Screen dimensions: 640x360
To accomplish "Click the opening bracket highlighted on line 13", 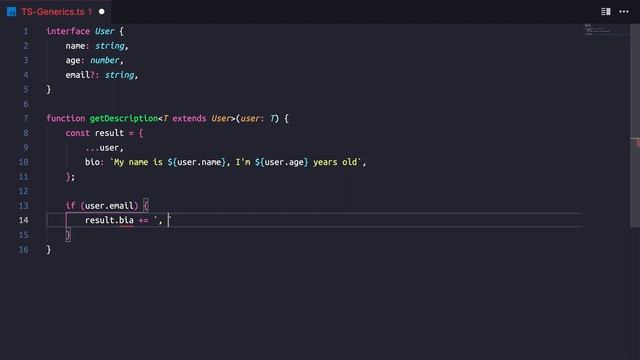I will (146, 206).
